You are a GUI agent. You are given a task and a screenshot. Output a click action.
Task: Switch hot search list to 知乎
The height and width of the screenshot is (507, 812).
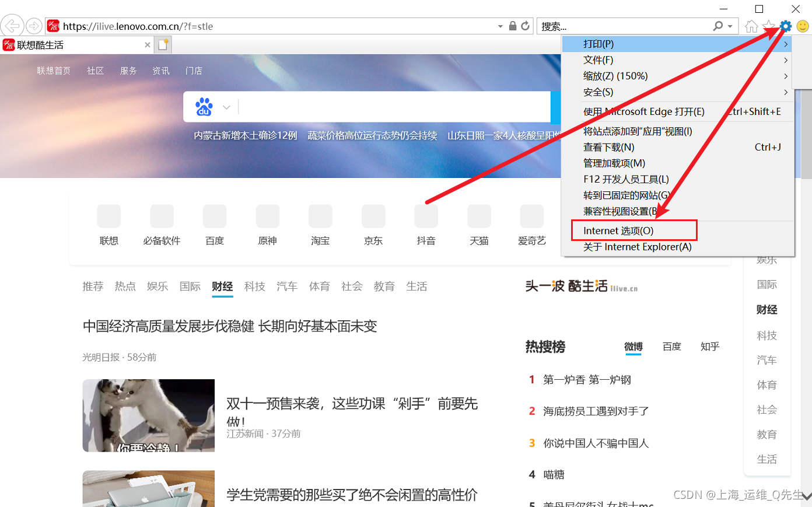(710, 347)
